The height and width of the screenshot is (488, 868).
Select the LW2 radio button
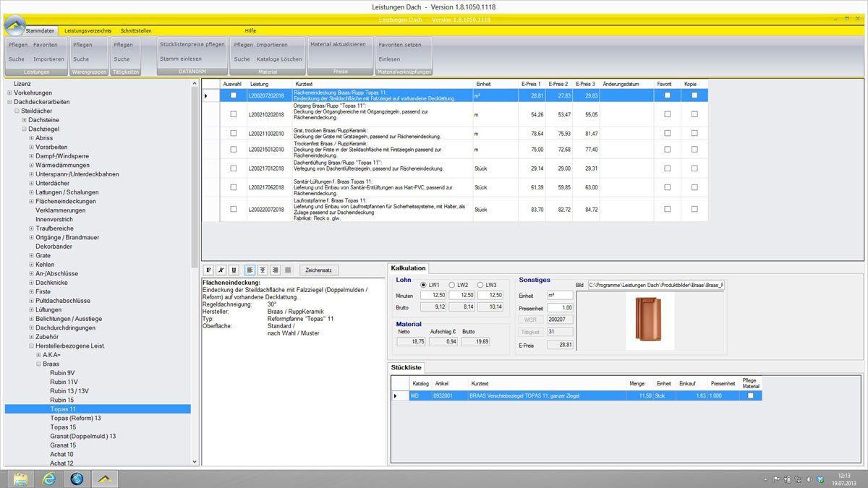pyautogui.click(x=452, y=285)
